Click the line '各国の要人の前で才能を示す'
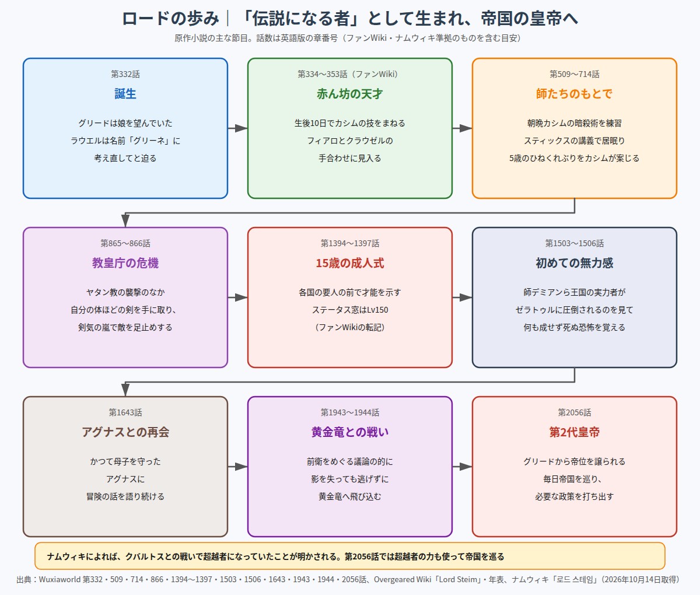The width and height of the screenshot is (700, 595). pos(350,292)
